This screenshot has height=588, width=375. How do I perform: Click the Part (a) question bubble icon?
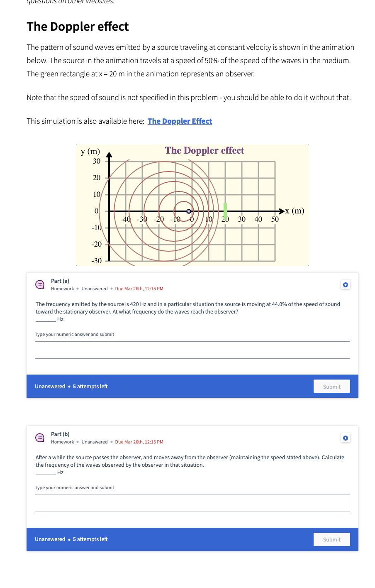[x=40, y=284]
